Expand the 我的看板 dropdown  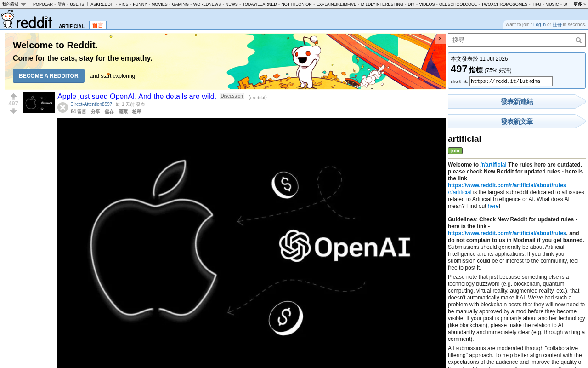click(14, 4)
